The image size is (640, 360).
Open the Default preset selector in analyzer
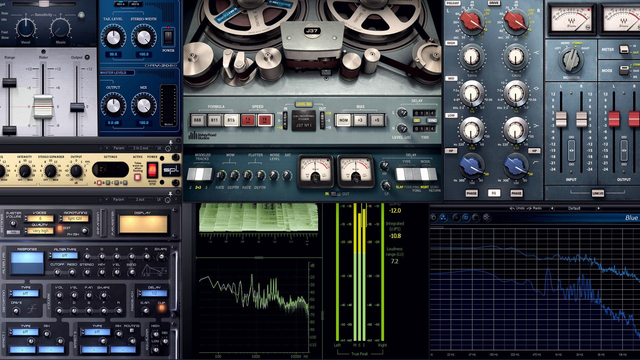(574, 208)
